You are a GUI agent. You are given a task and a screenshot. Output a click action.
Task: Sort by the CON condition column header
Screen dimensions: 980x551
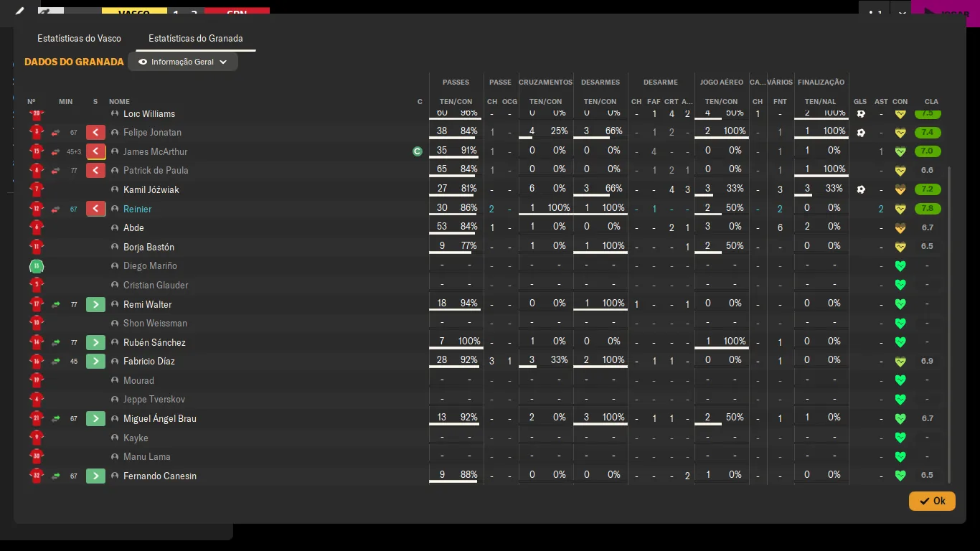900,102
